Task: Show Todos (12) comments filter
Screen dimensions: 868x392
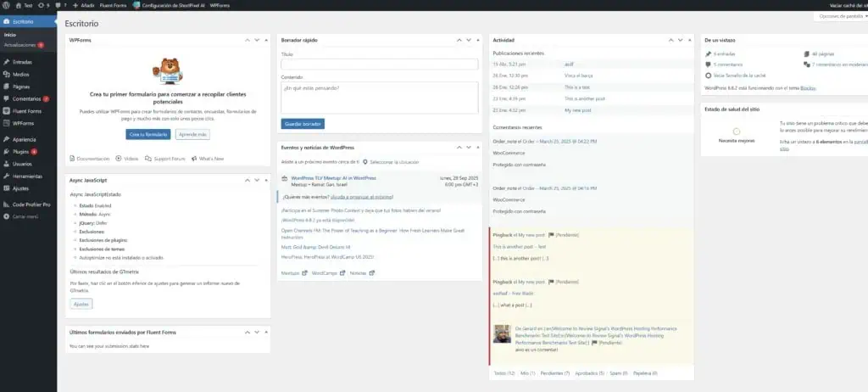Action: [504, 373]
